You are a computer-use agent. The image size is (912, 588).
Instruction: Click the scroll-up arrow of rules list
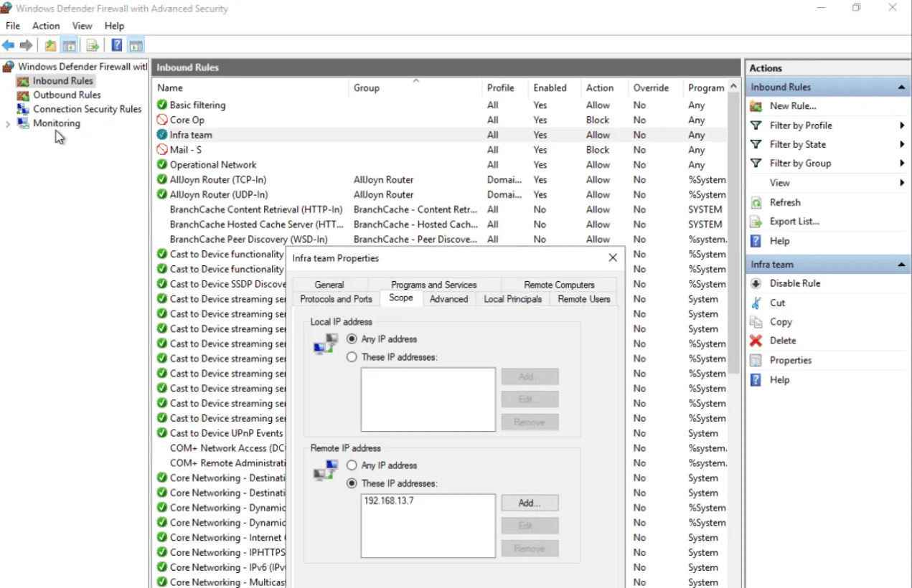coord(733,87)
